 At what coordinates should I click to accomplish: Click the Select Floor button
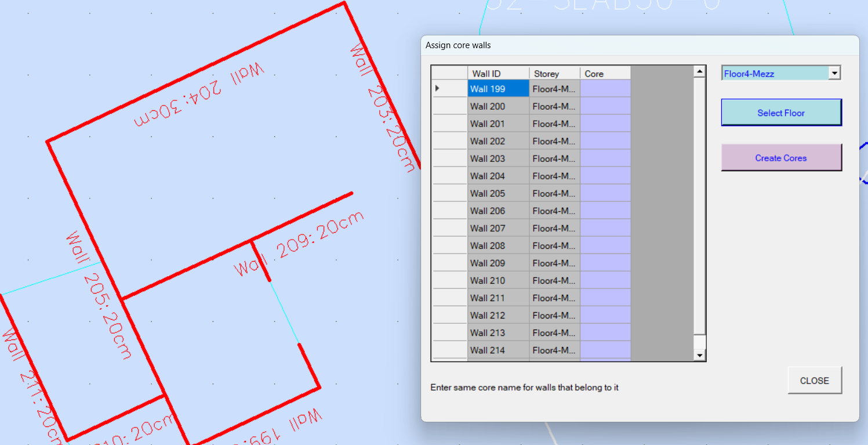781,113
